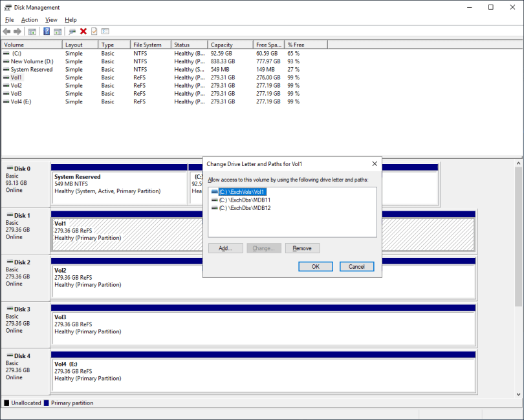Click the Forward arrow toolbar icon
Image resolution: width=524 pixels, height=420 pixels.
(17, 31)
